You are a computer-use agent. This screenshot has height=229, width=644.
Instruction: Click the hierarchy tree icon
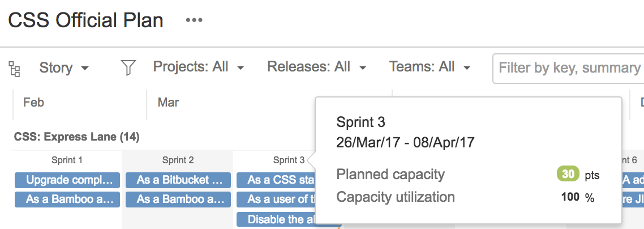(14, 69)
